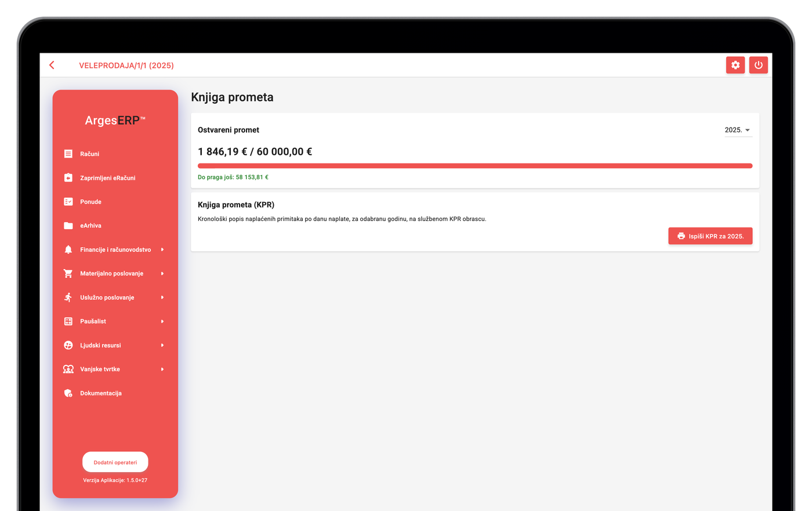Click the Ponude checklist icon
The width and height of the screenshot is (812, 511).
68,202
